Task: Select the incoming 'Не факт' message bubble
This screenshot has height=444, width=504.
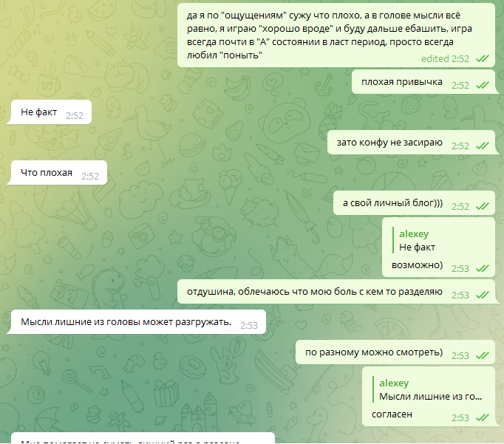Action: click(x=51, y=112)
